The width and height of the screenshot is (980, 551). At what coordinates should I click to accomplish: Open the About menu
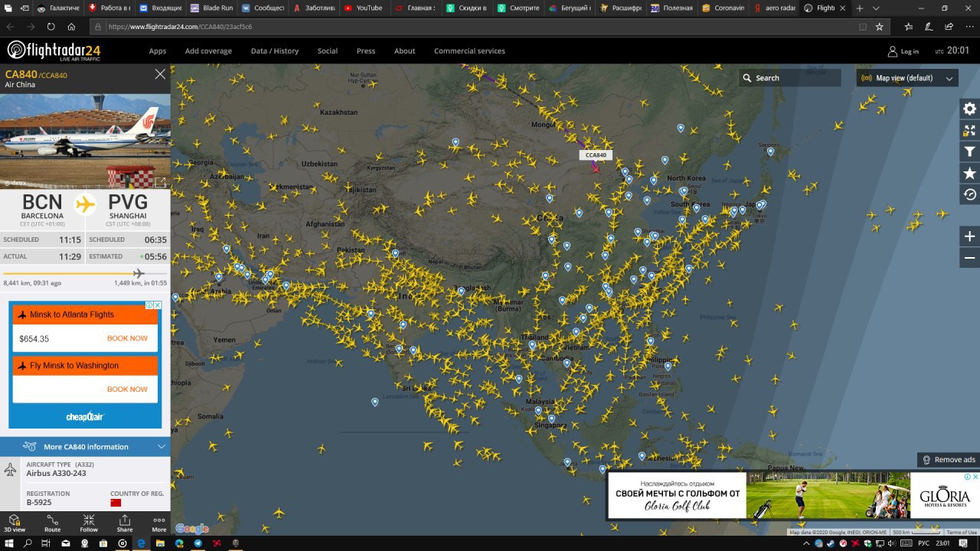(405, 51)
